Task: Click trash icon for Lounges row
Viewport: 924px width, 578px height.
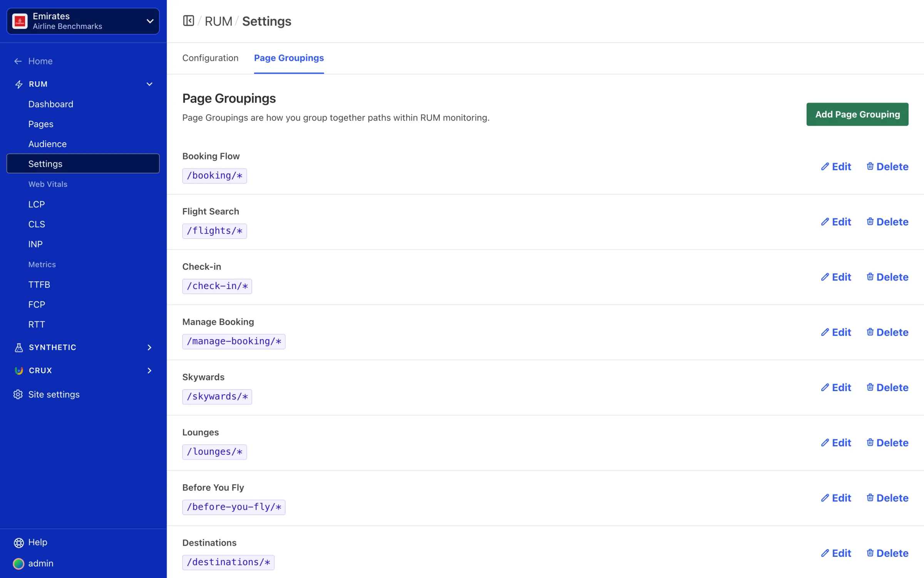Action: 870,442
